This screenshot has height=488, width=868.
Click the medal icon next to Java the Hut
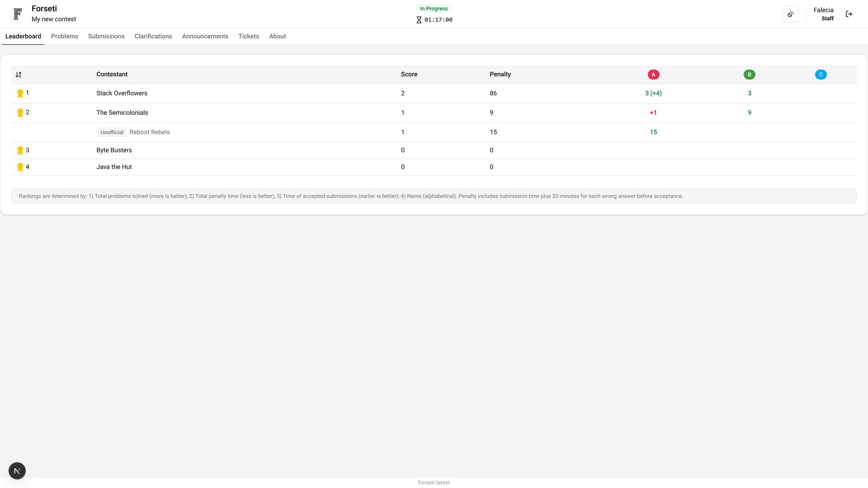pyautogui.click(x=20, y=167)
